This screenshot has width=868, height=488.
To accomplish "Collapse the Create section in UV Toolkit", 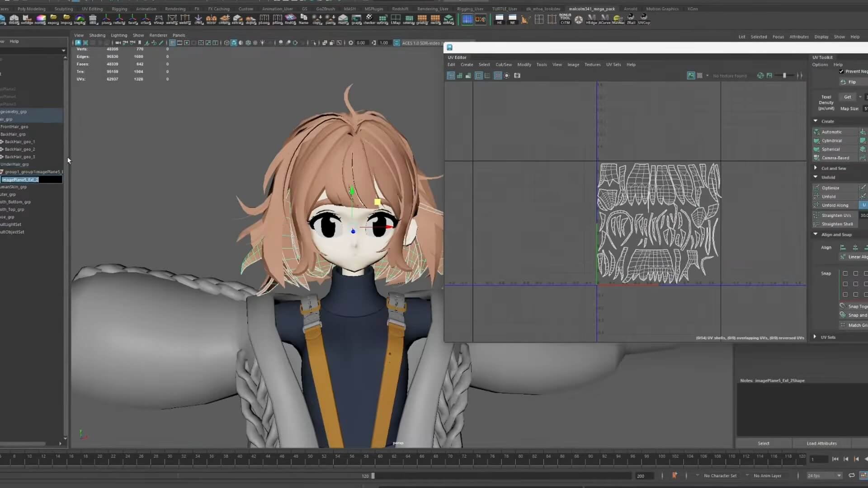I will coord(816,121).
